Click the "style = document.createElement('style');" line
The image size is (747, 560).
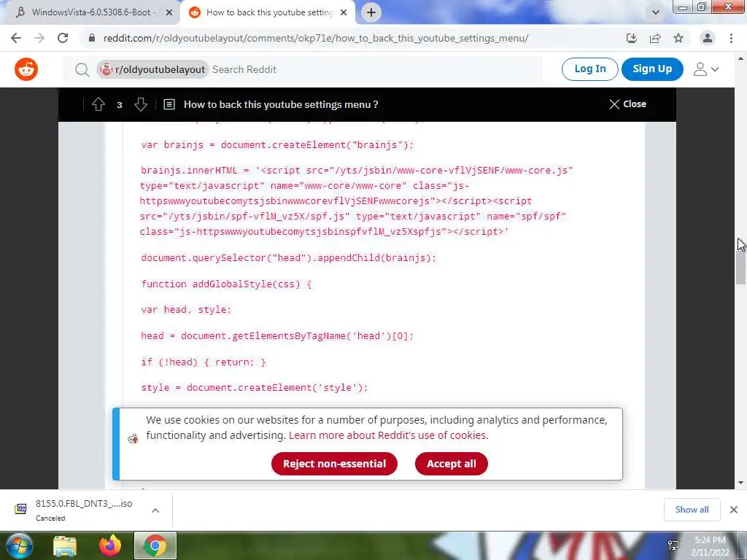(x=255, y=388)
